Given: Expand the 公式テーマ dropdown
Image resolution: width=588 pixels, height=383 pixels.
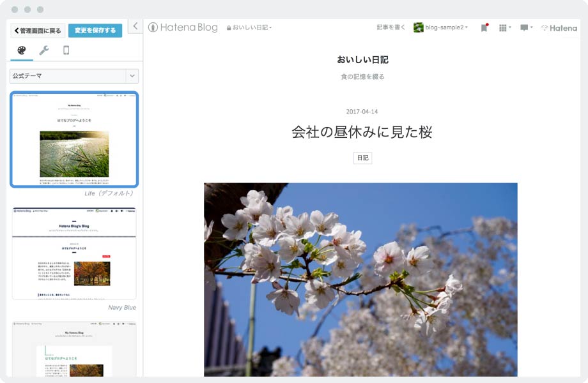Looking at the screenshot, I should click(x=74, y=76).
